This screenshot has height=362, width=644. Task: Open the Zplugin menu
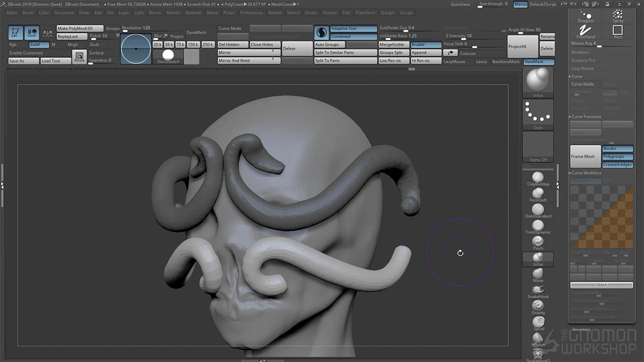[x=387, y=13]
